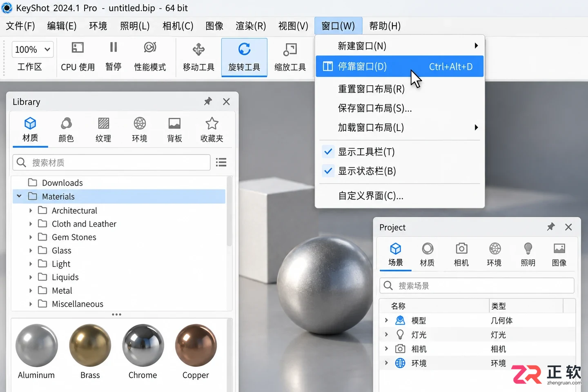Pause the render with the 暂停 icon

tap(114, 47)
